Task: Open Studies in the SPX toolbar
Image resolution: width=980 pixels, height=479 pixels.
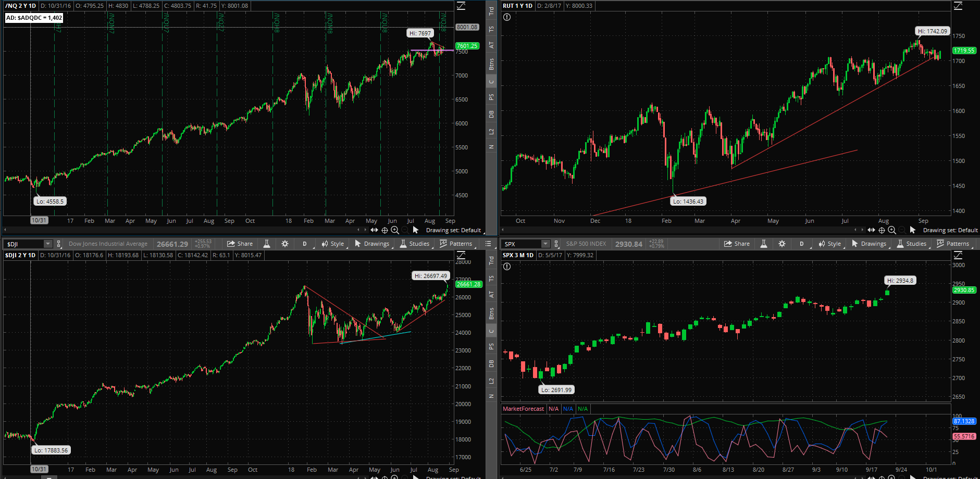Action: pyautogui.click(x=912, y=244)
